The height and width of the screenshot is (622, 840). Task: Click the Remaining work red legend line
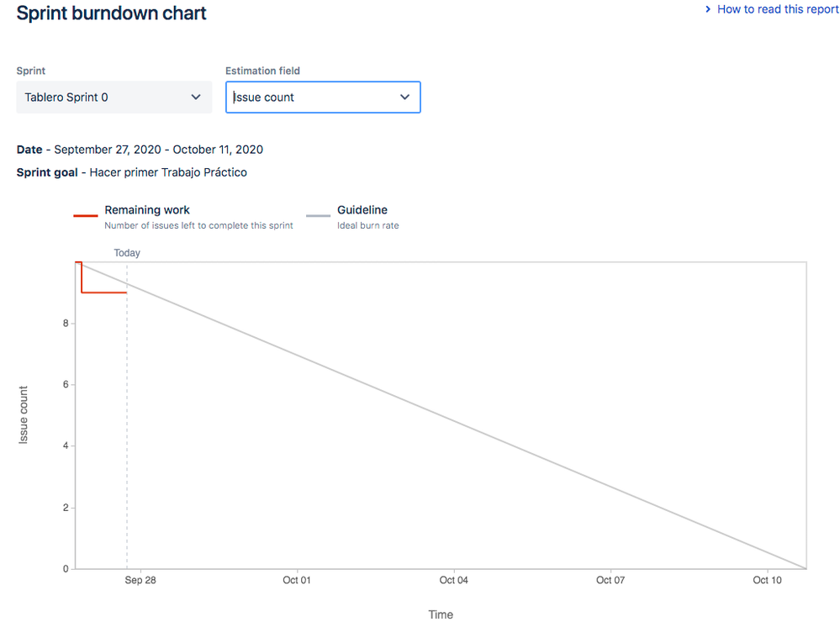click(x=86, y=214)
